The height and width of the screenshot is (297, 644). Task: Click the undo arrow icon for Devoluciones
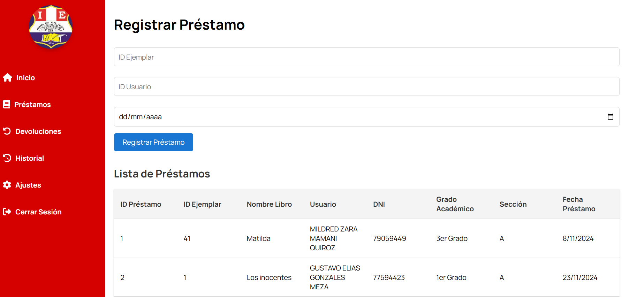[x=7, y=131]
